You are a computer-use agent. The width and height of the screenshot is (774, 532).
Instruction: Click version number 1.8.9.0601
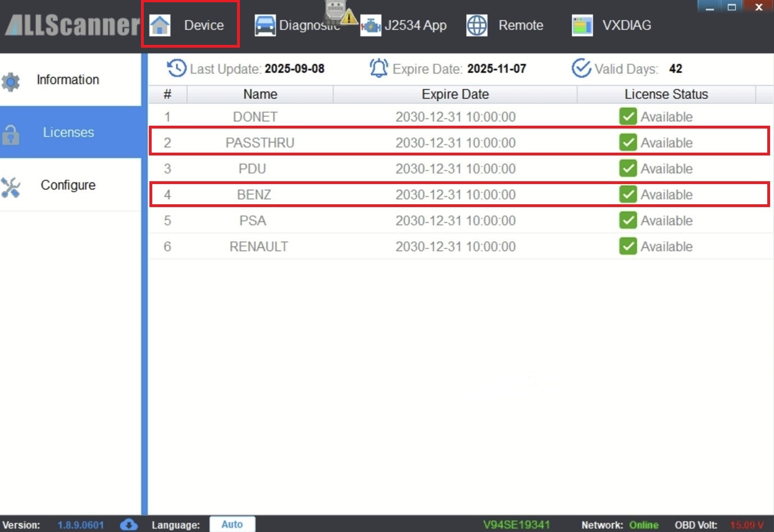pos(81,525)
